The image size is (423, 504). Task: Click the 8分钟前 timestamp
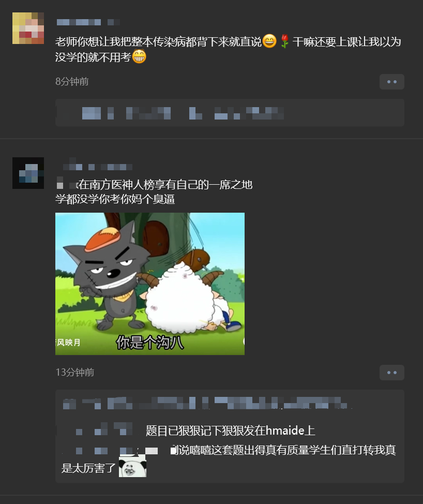(72, 82)
